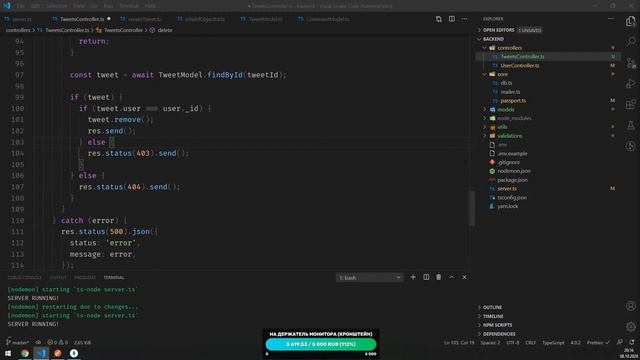The height and width of the screenshot is (360, 640).
Task: Expand the OUTLINE section
Action: 492,307
